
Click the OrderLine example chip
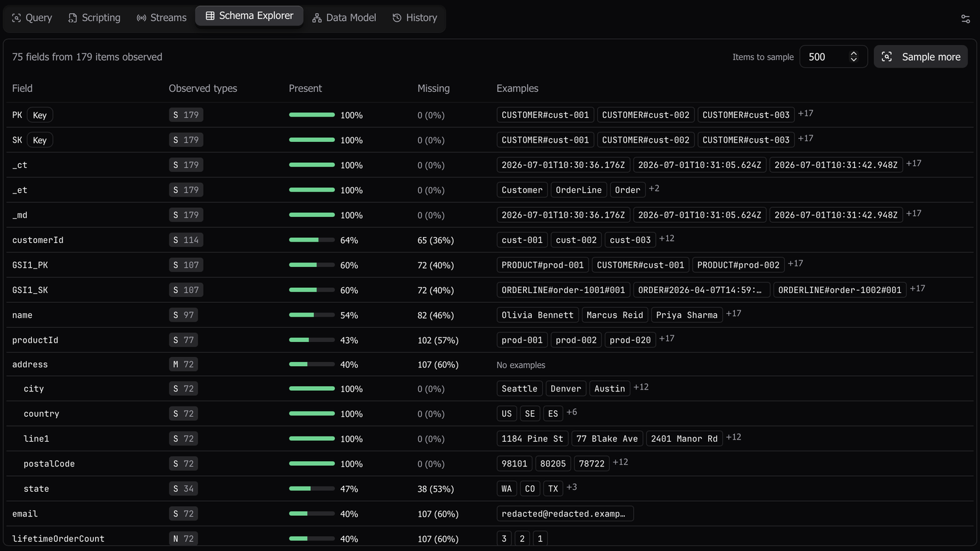[x=579, y=190]
